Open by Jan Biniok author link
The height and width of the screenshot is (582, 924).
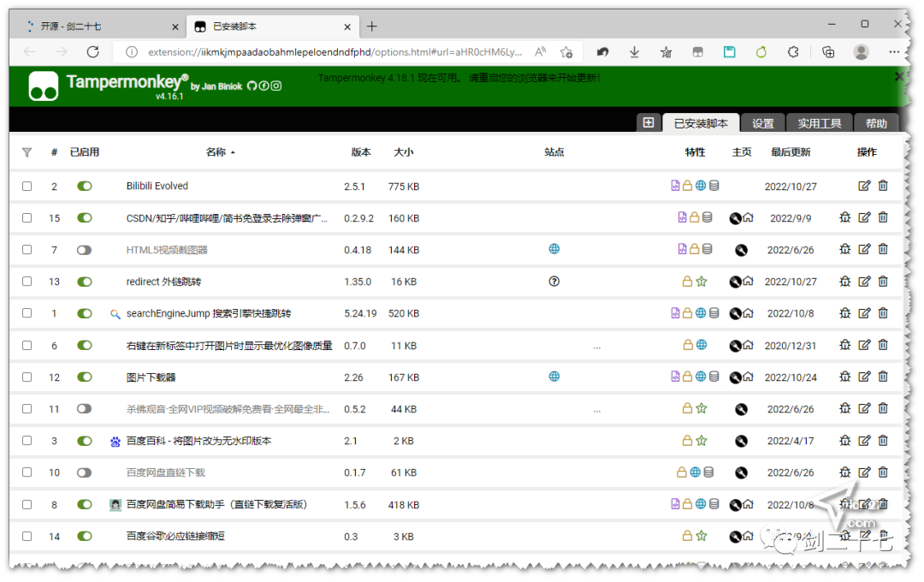click(x=216, y=86)
